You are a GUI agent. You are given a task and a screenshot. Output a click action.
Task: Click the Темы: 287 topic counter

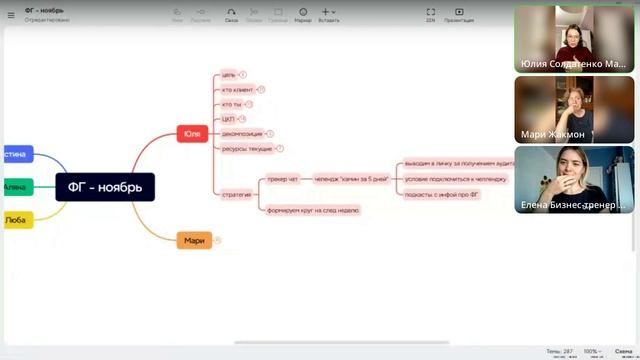(x=559, y=351)
